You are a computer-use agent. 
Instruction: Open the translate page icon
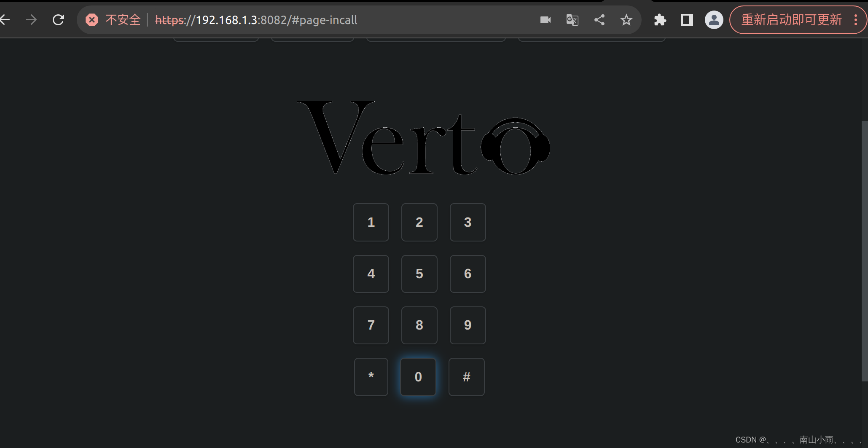572,20
